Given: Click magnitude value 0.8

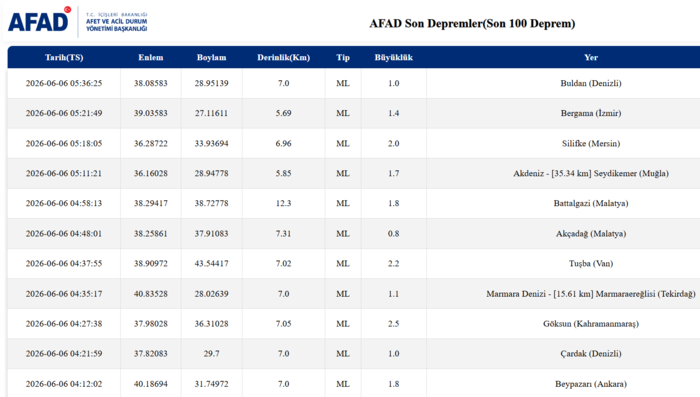Looking at the screenshot, I should click(393, 234).
